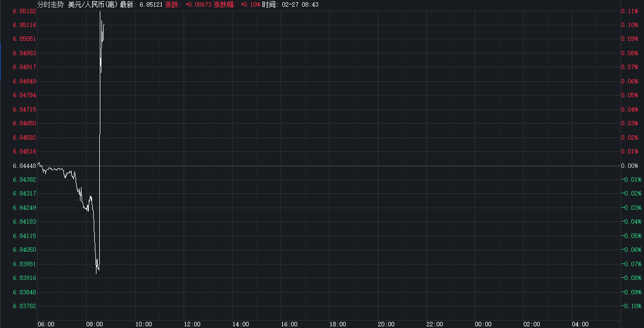The image size is (644, 328).
Task: Click the 分时走势 chart title
Action: tap(51, 4)
